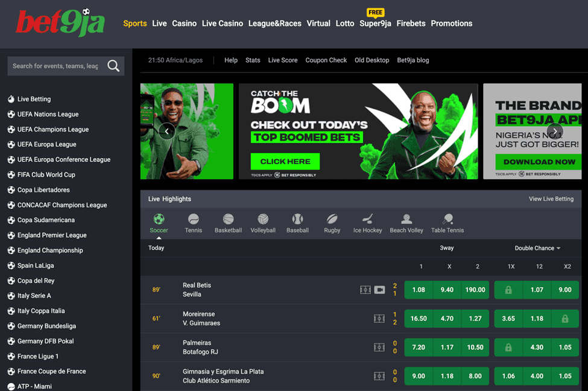
Task: Pick Moreirense home win odds 16.50
Action: point(419,319)
